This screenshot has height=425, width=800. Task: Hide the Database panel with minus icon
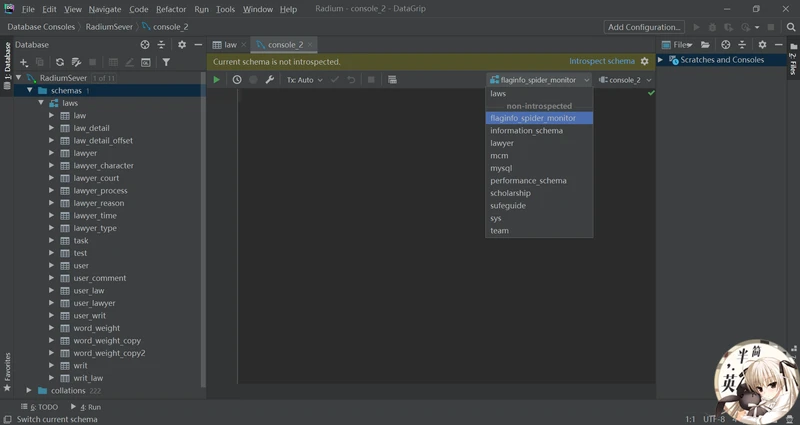pyautogui.click(x=198, y=45)
